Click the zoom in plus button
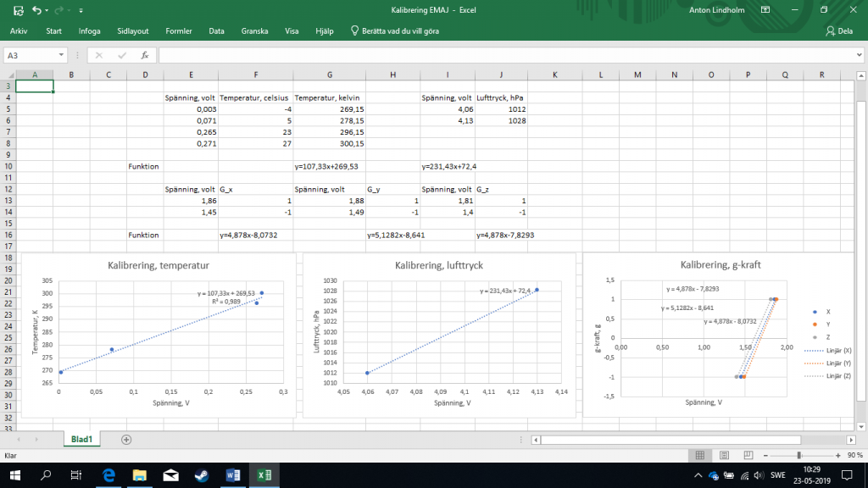This screenshot has width=868, height=488. (x=838, y=455)
